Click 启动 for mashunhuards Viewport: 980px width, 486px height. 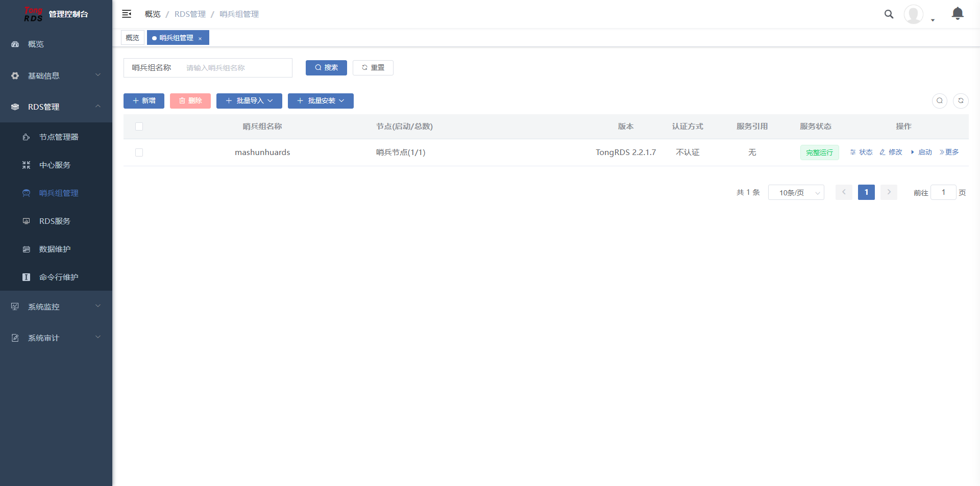(921, 152)
